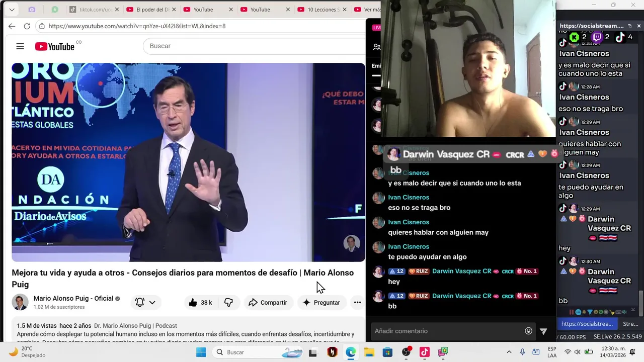This screenshot has height=362, width=644.
Task: Expand subscription notification options chevron
Action: (152, 303)
